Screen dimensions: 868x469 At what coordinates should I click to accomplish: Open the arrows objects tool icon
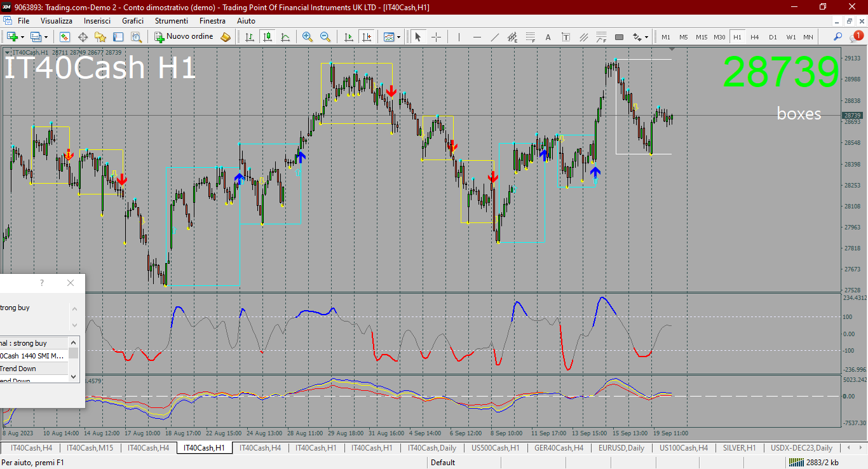[637, 37]
